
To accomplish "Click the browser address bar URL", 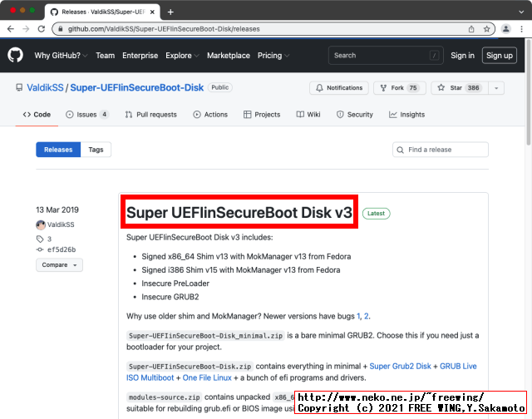I will [x=249, y=28].
